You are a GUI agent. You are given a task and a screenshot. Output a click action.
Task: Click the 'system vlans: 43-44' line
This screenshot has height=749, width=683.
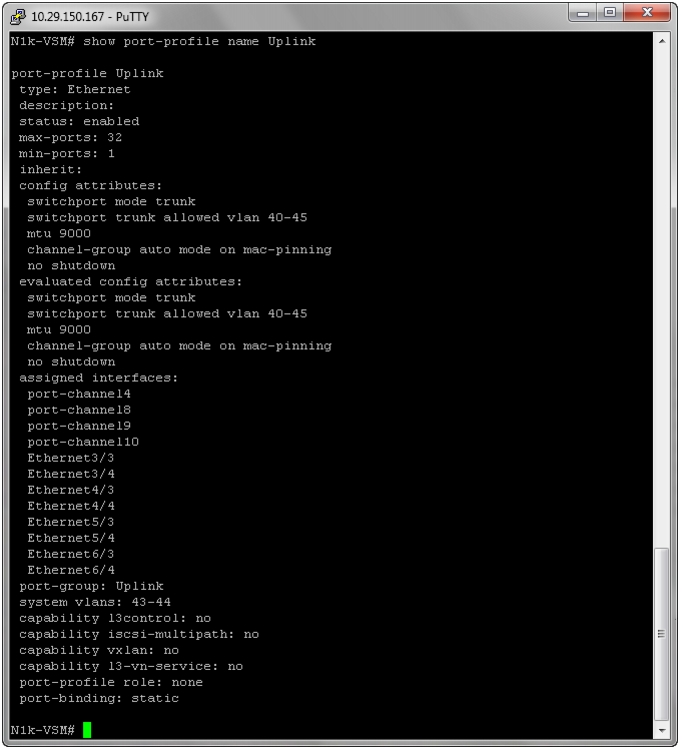95,602
